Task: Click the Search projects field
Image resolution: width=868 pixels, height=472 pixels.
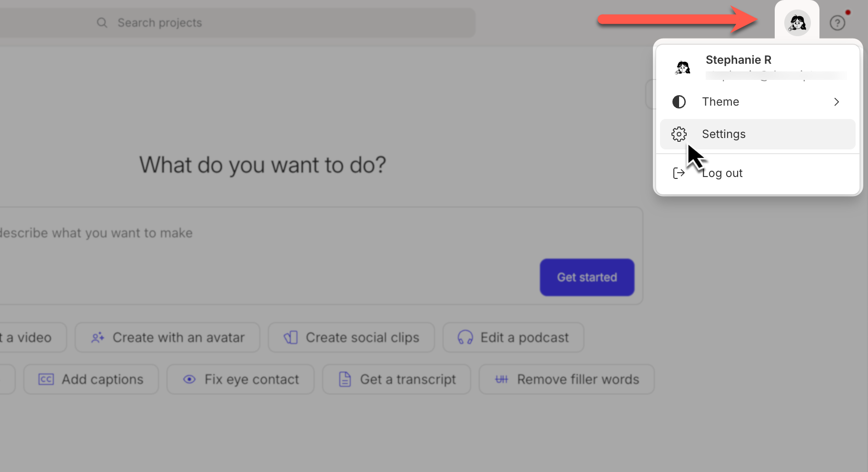Action: [238, 23]
